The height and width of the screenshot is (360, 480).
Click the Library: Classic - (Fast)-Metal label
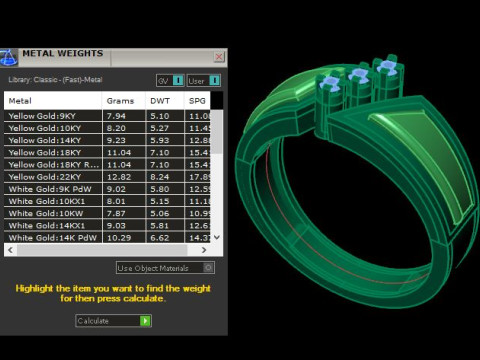[55, 80]
